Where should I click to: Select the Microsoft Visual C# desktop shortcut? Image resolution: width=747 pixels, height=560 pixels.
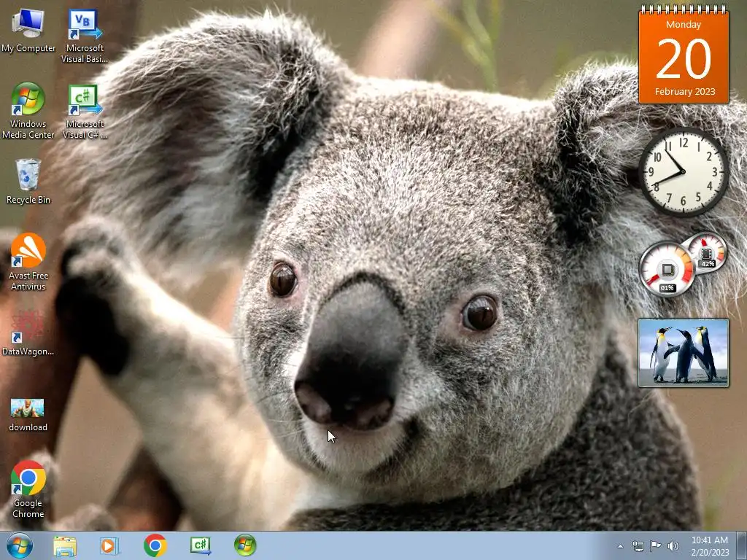[x=85, y=112]
